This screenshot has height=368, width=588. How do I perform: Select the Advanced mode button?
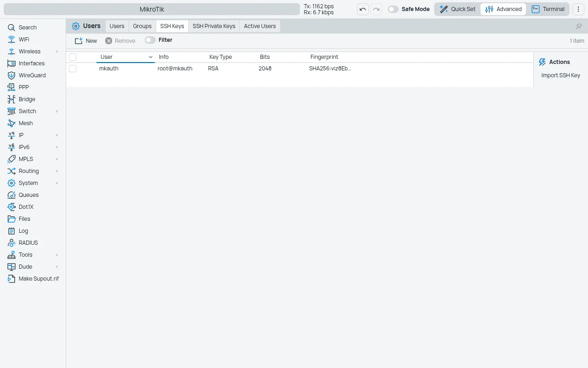tap(503, 9)
